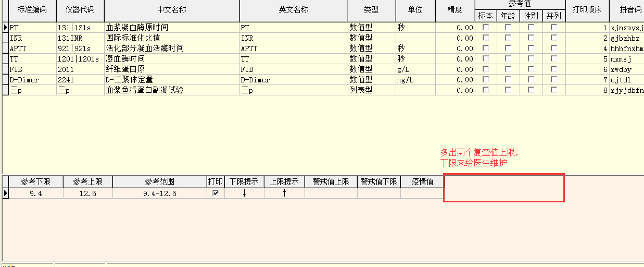Screen dimensions: 644x267
Task: Click the 9.4-12.5 reference range cell
Action: click(160, 193)
